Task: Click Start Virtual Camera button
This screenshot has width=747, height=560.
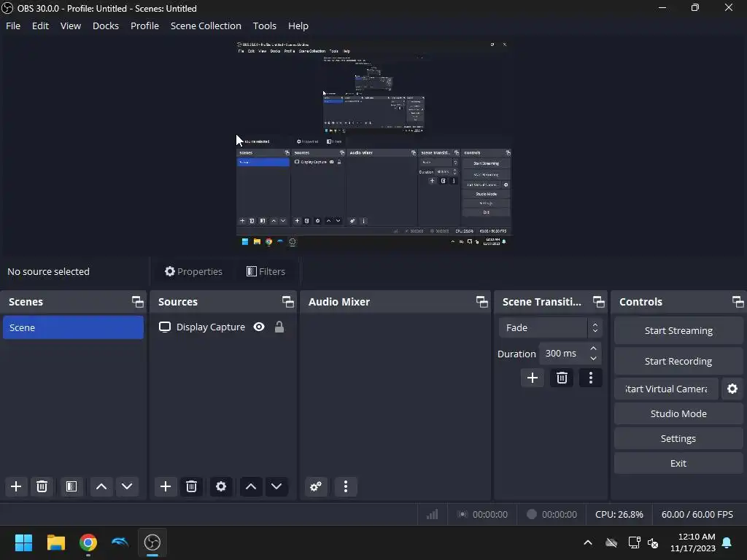Action: pyautogui.click(x=666, y=389)
